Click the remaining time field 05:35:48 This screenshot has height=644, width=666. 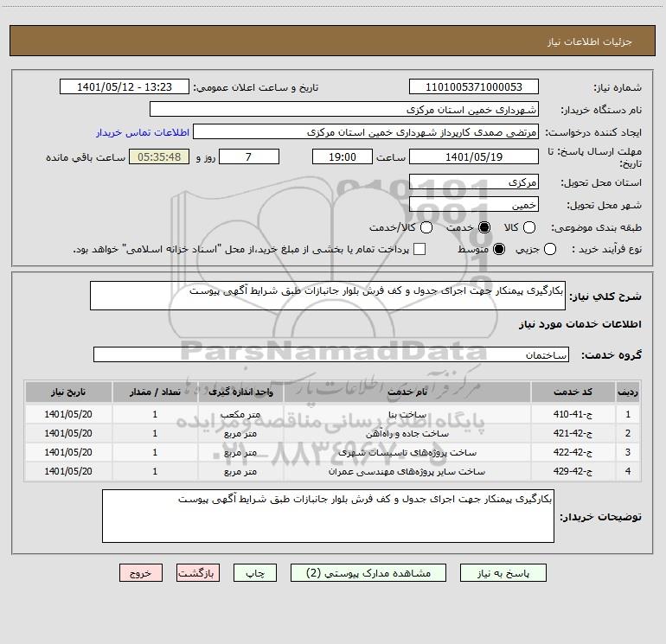point(159,156)
